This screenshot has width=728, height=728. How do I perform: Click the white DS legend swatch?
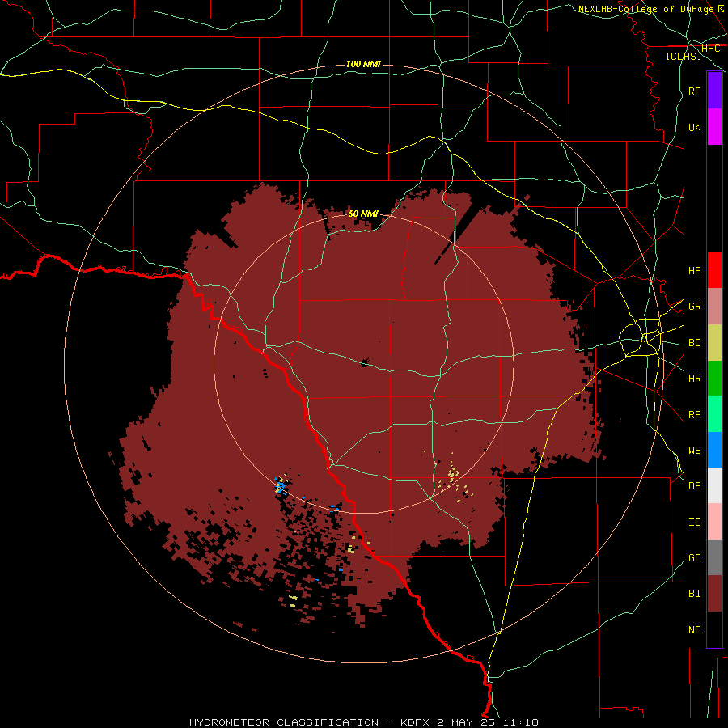pos(714,485)
